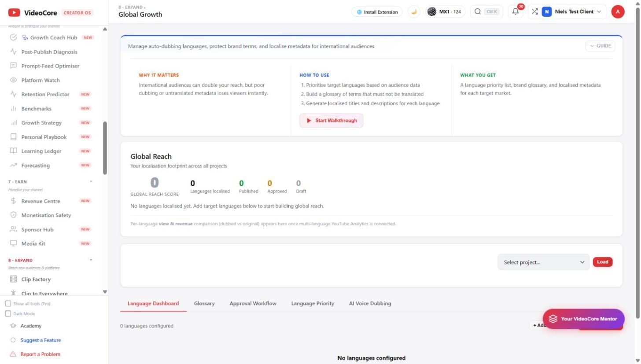Open the Niels Test Client switcher dropdown
Viewport: 641px width, 364px height.
point(572,12)
